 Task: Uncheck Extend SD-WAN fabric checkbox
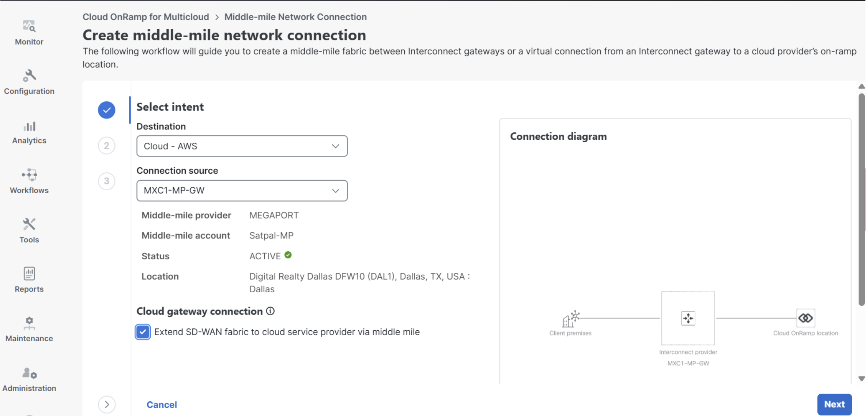coord(143,332)
